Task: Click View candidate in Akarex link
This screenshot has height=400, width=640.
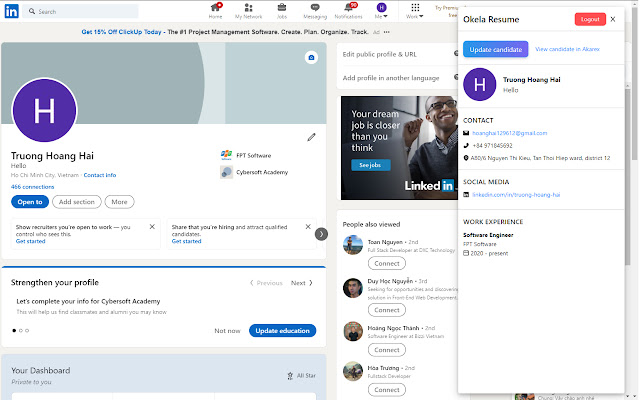Action: pos(567,49)
